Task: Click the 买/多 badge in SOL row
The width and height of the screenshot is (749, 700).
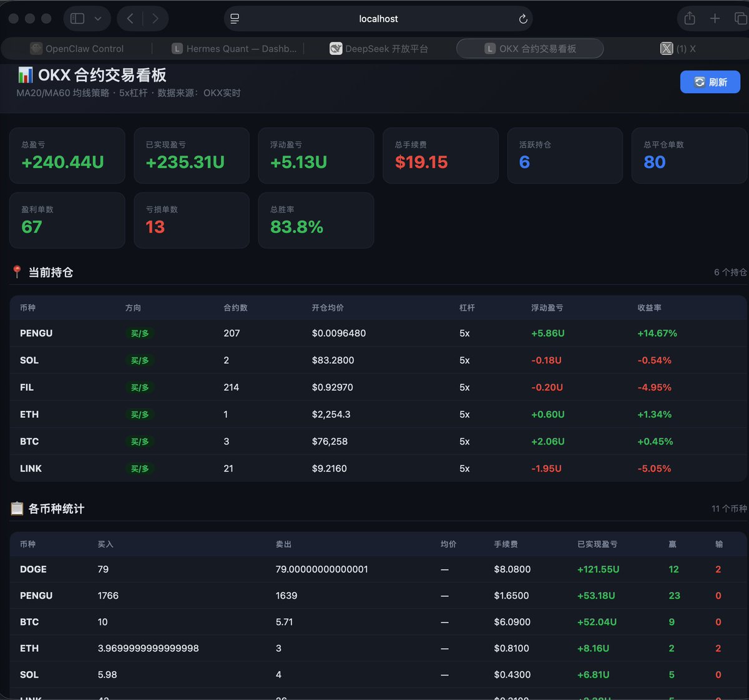Action: click(140, 360)
